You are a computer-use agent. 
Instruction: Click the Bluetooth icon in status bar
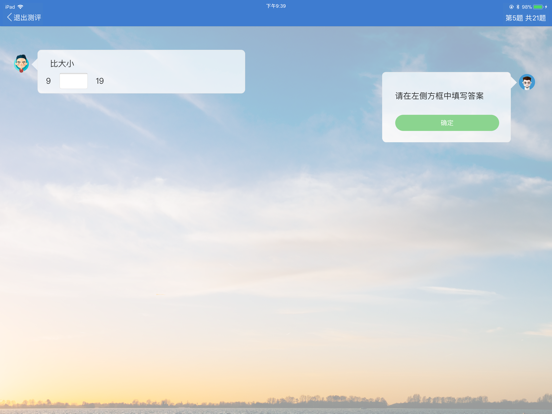tap(518, 7)
